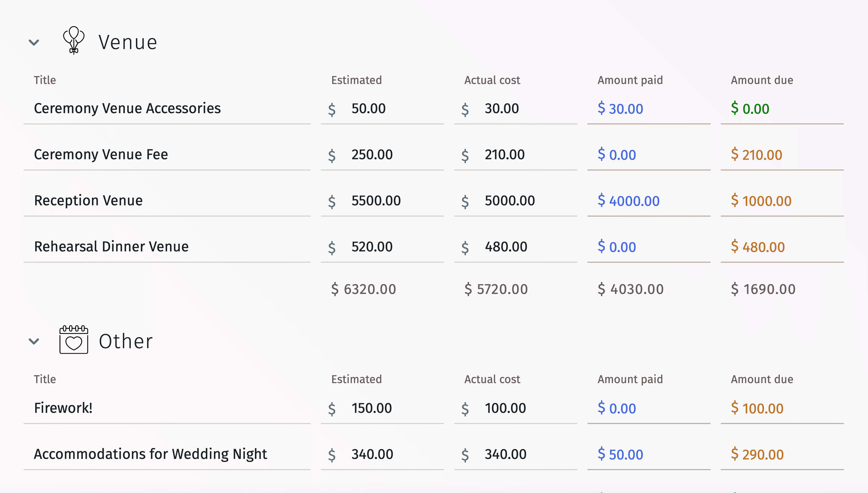The image size is (868, 493).
Task: Collapse the Other section
Action: tap(34, 341)
